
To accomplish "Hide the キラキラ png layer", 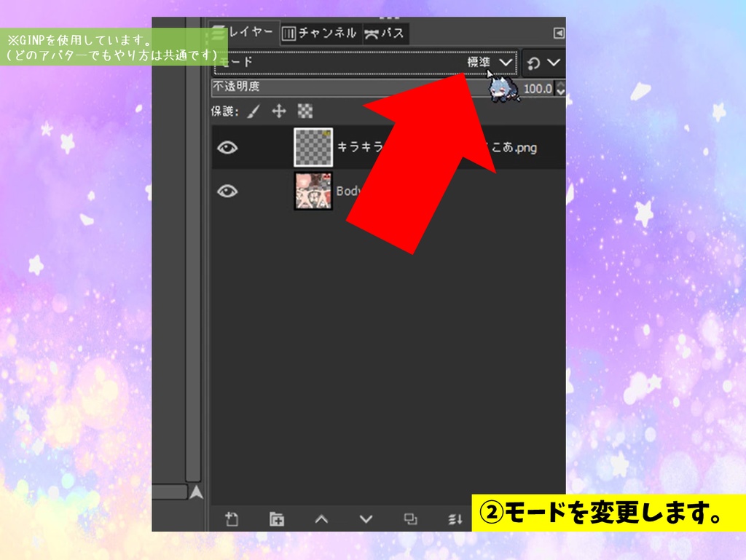I will tap(228, 148).
